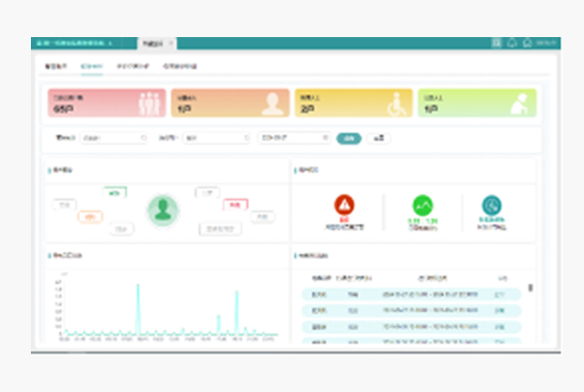
Task: Click the red-outlined tag near avatar
Action: (235, 204)
